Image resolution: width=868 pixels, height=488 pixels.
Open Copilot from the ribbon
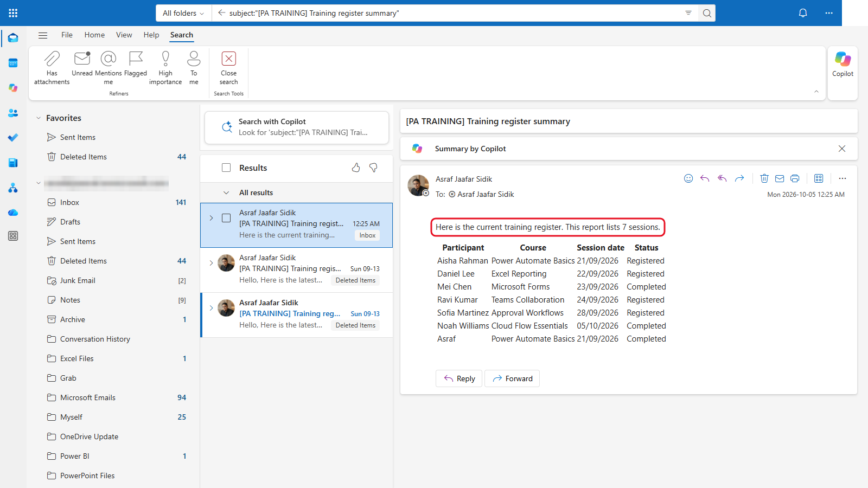tap(843, 64)
